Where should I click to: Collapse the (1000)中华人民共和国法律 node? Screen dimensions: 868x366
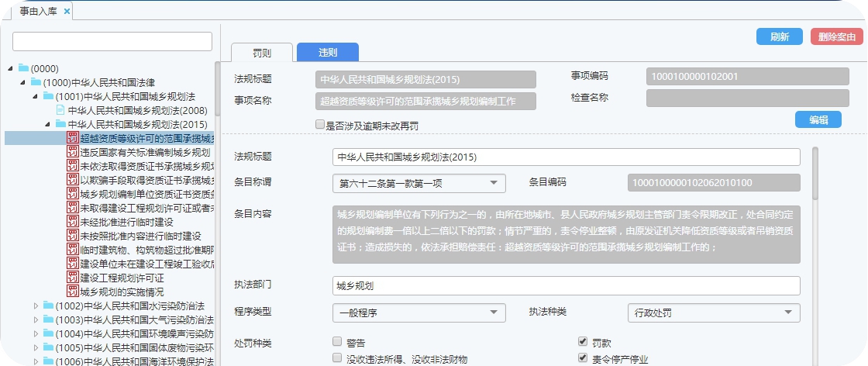click(22, 82)
